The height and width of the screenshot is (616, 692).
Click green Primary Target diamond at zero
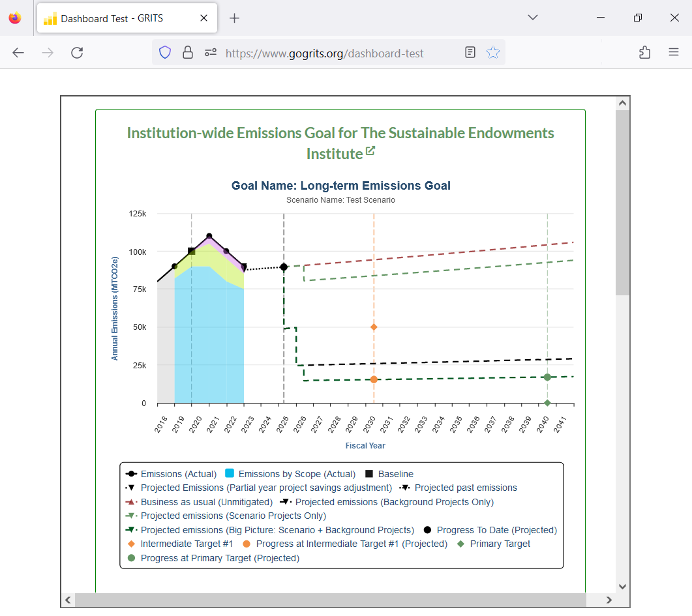point(547,403)
